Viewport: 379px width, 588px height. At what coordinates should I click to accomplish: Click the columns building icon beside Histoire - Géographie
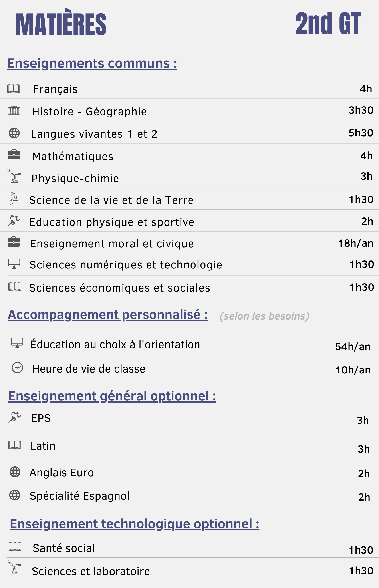(14, 111)
